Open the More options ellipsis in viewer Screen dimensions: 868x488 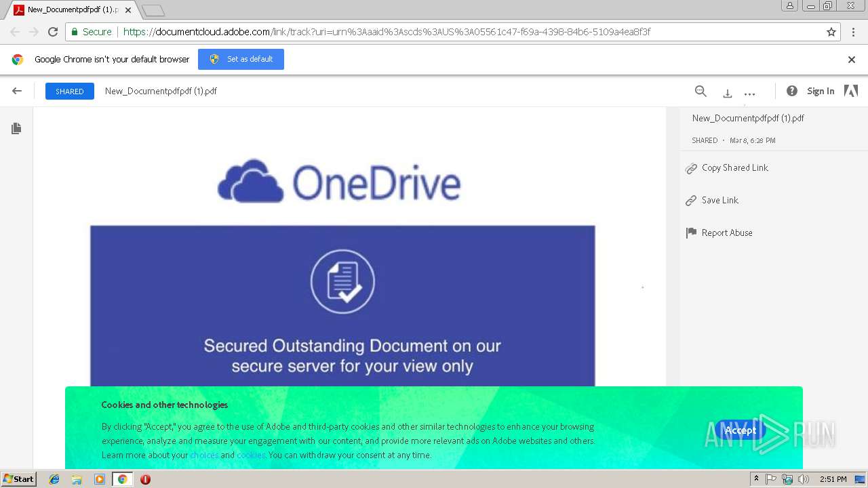[x=749, y=94]
